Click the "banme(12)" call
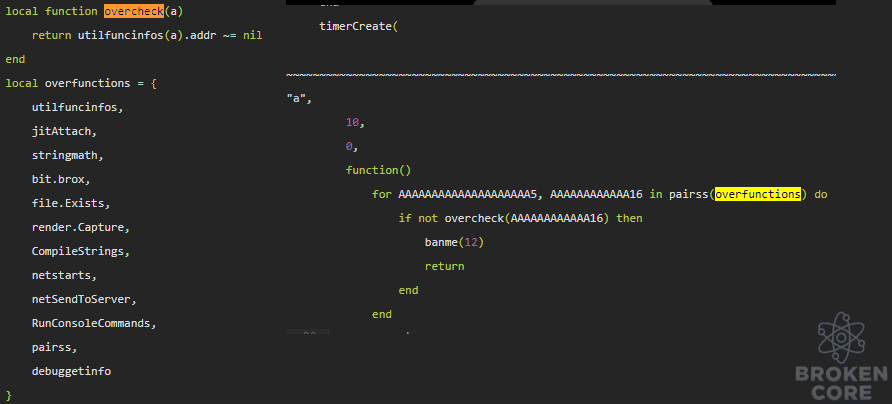 455,242
